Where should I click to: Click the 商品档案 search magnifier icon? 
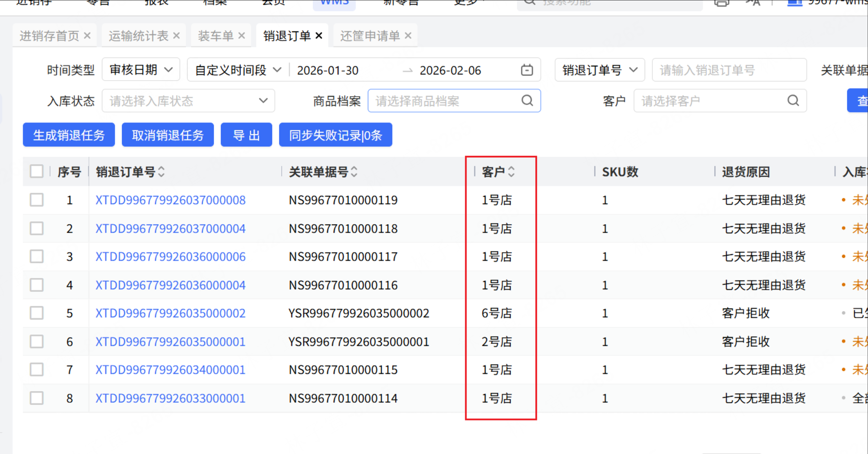(527, 101)
